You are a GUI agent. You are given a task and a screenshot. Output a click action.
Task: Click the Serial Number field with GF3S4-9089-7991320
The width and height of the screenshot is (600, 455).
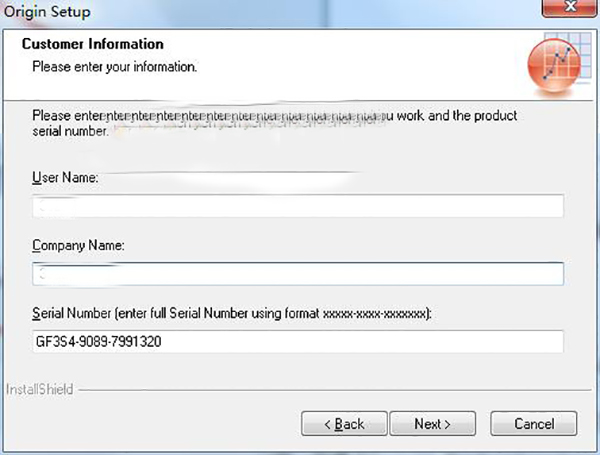click(x=298, y=341)
